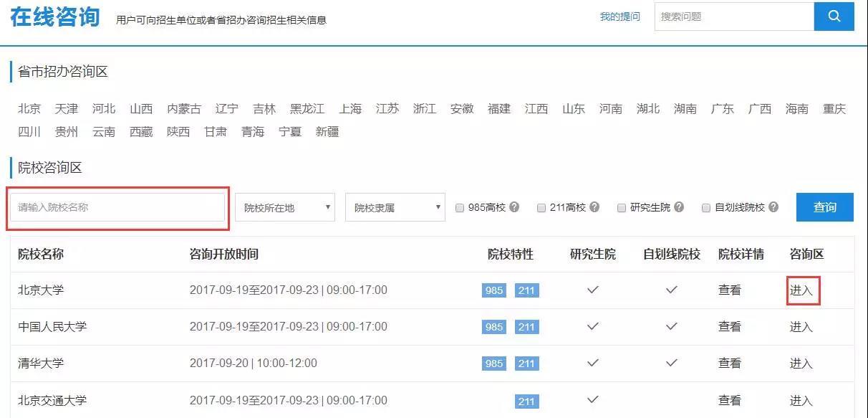Enable the 985高校 checkbox

pos(460,208)
